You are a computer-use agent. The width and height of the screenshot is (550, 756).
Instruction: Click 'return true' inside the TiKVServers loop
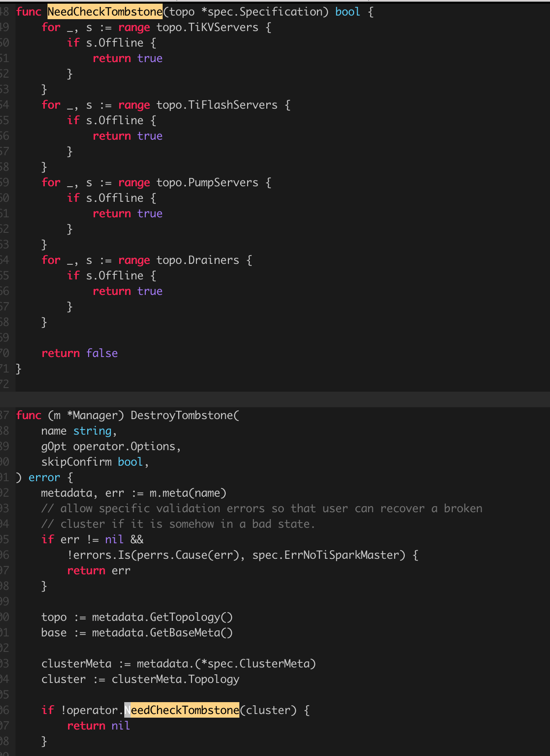(127, 58)
